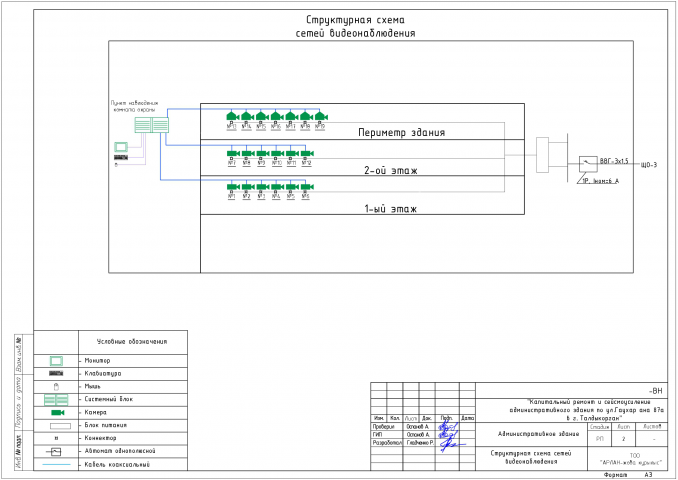Select the 'Формат' label below the title block

[x=615, y=475]
